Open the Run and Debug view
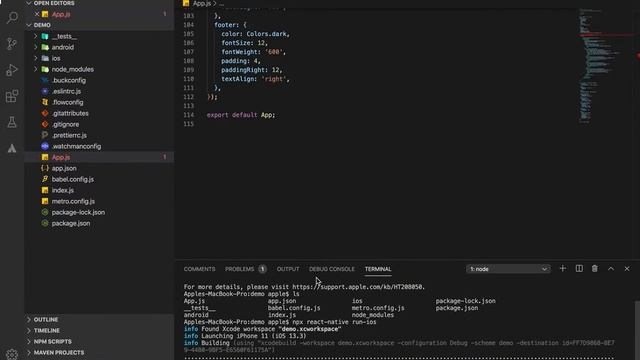Viewport: 640px width, 360px height. pyautogui.click(x=12, y=70)
